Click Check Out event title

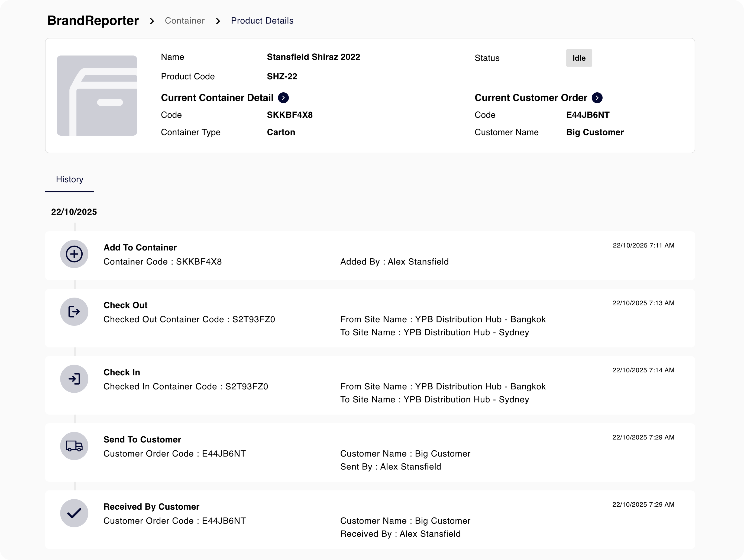[x=125, y=305]
